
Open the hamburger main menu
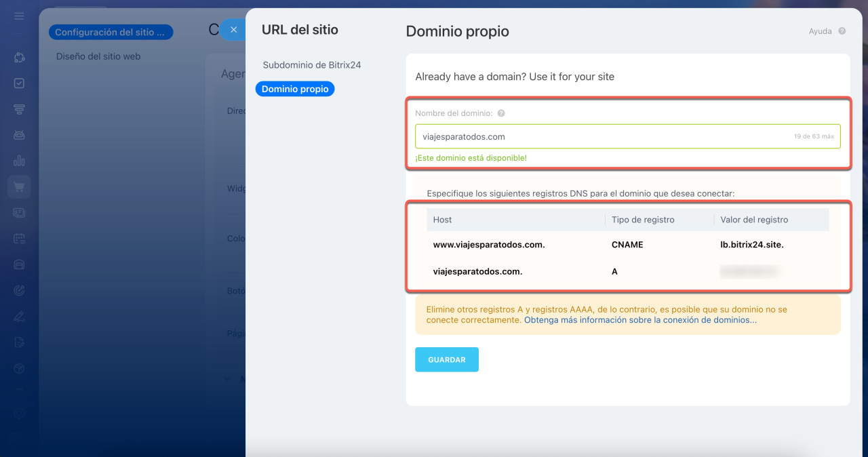pos(19,16)
